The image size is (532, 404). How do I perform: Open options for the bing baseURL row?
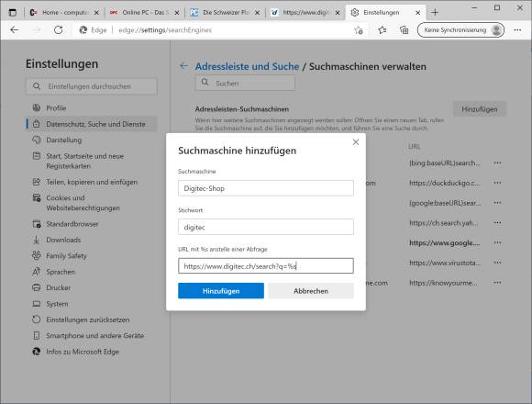497,163
